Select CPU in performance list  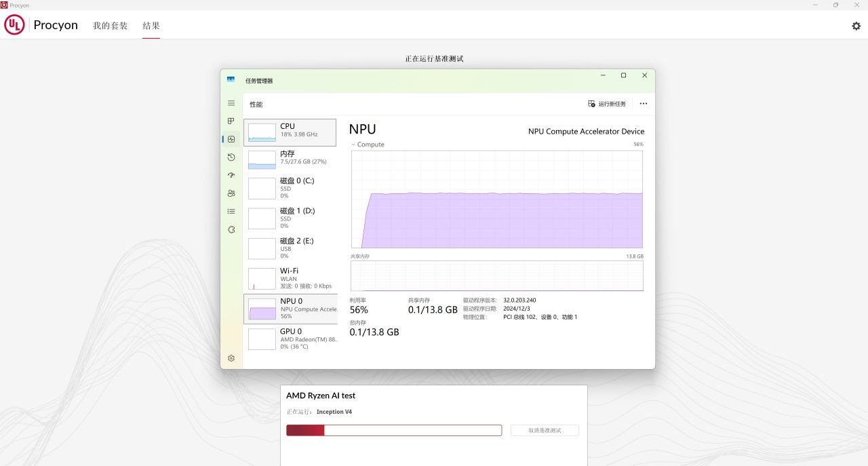coord(290,132)
